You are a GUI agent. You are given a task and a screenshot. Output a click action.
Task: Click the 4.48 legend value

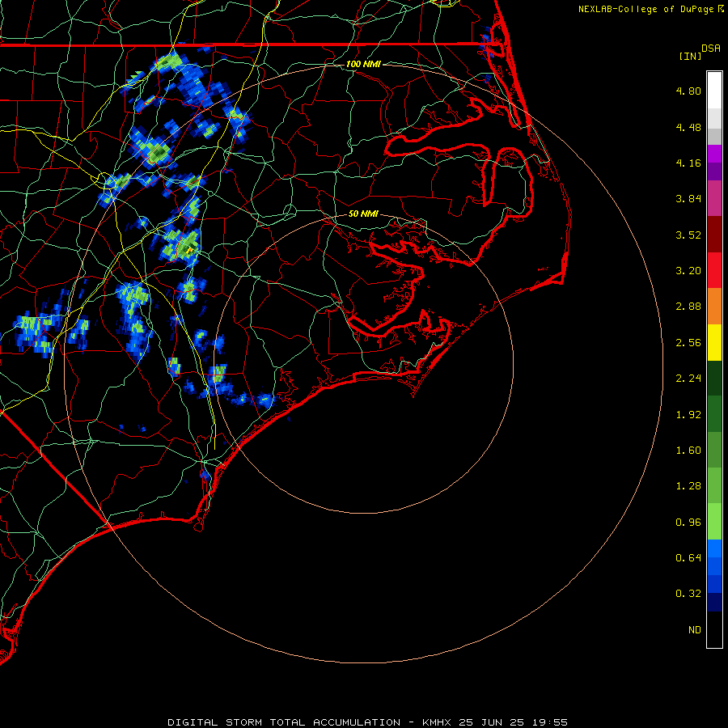(688, 127)
